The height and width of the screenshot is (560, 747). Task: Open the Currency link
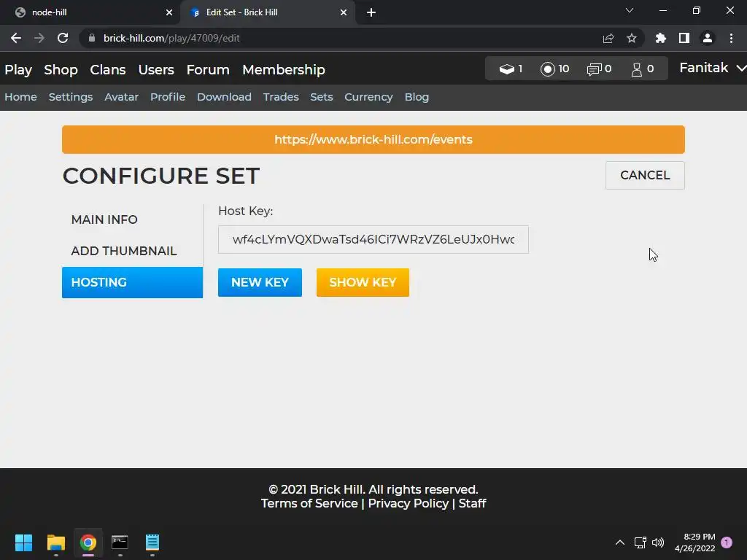click(x=368, y=97)
